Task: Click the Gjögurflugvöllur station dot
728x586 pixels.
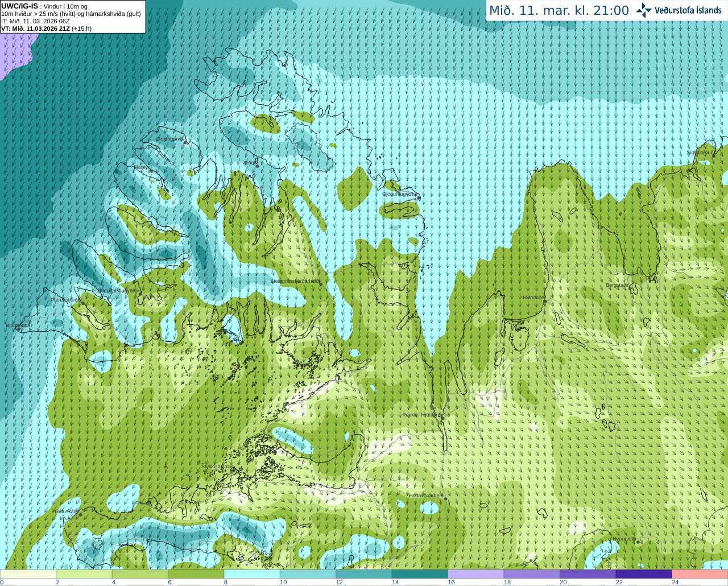Action: coord(419,197)
